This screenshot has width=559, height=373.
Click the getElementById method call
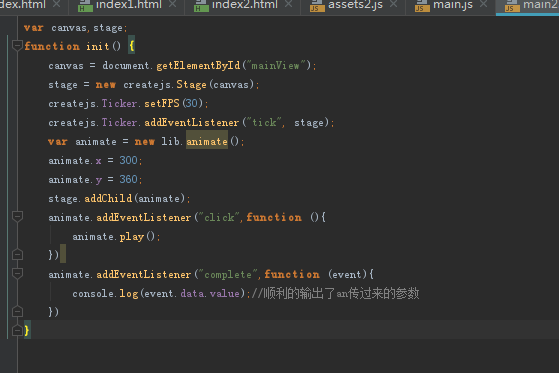[x=198, y=65]
